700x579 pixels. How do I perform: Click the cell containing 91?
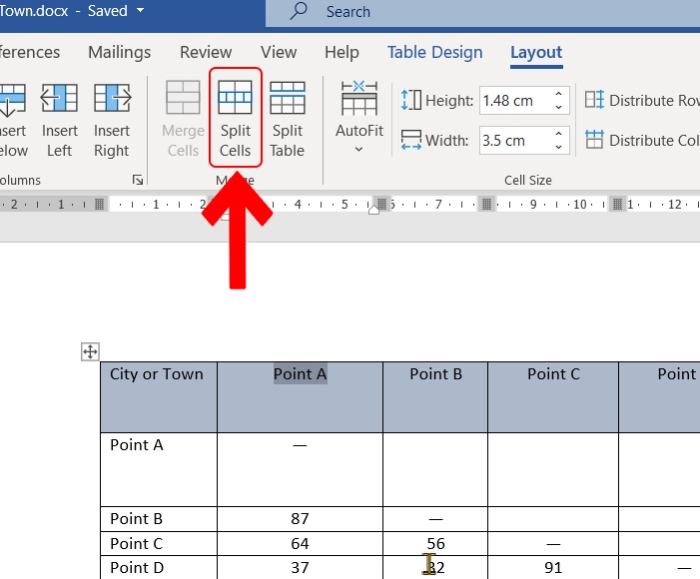click(x=553, y=567)
